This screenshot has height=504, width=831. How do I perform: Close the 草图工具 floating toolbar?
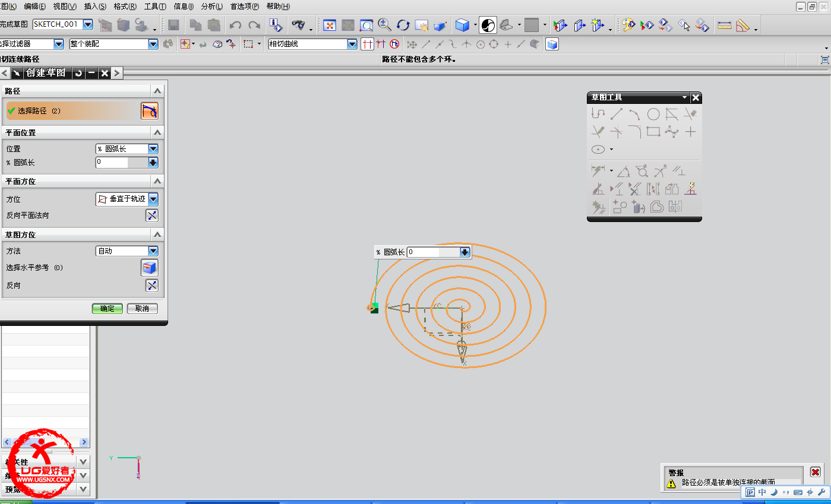696,97
